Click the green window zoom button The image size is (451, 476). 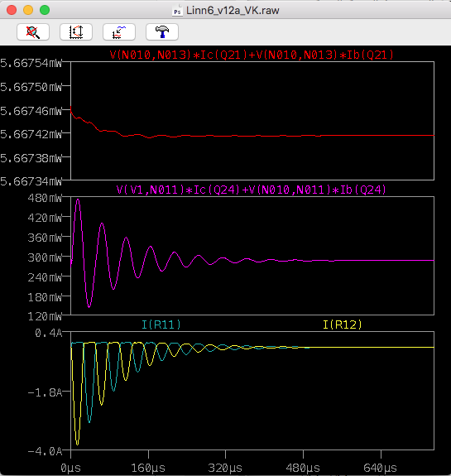click(45, 10)
